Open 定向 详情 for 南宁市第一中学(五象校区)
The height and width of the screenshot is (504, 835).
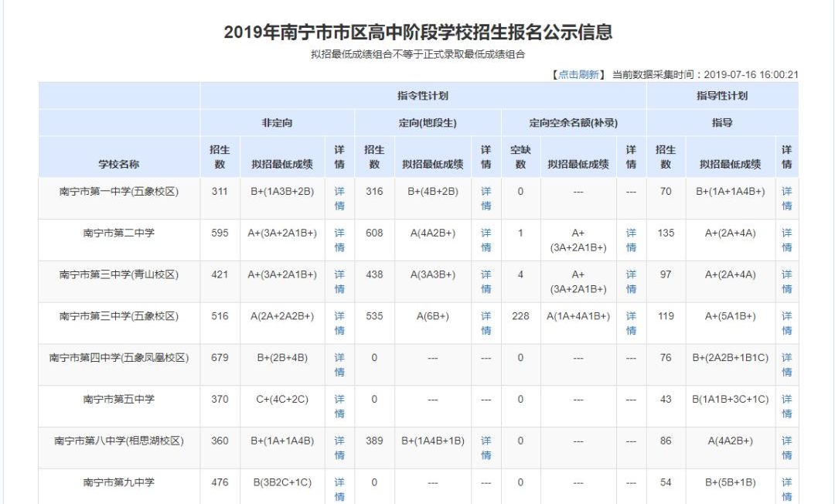click(x=486, y=199)
